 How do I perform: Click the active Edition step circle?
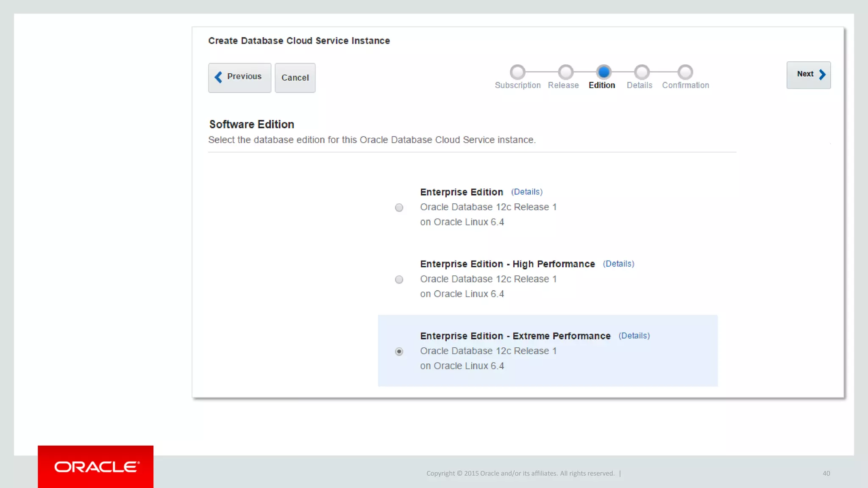(x=604, y=72)
